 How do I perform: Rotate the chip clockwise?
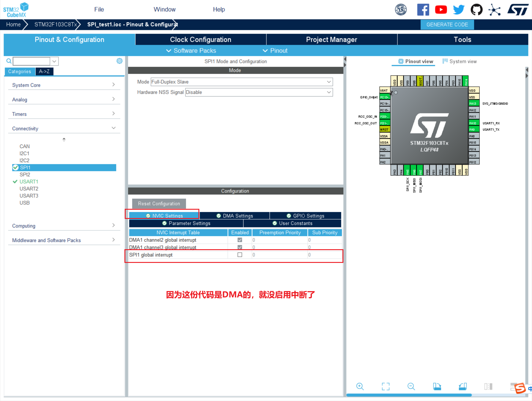click(437, 386)
